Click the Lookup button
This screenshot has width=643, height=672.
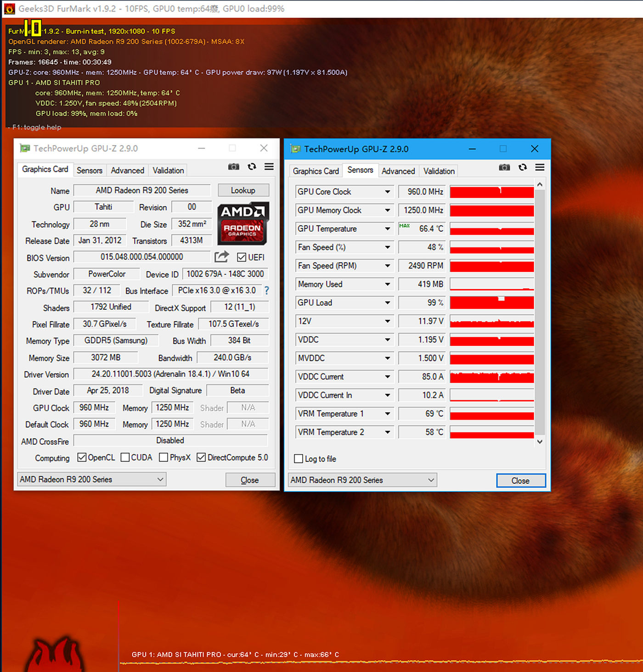tap(243, 190)
